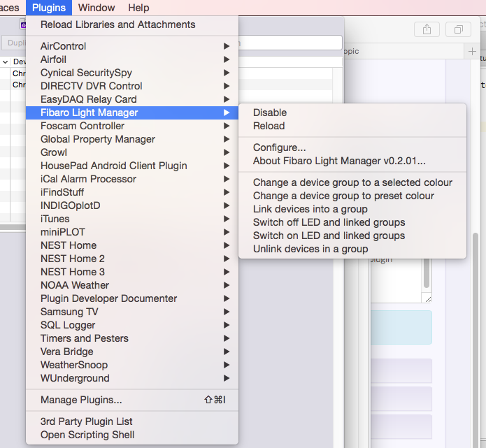Open the 3rd Party Plugin List

(132, 421)
